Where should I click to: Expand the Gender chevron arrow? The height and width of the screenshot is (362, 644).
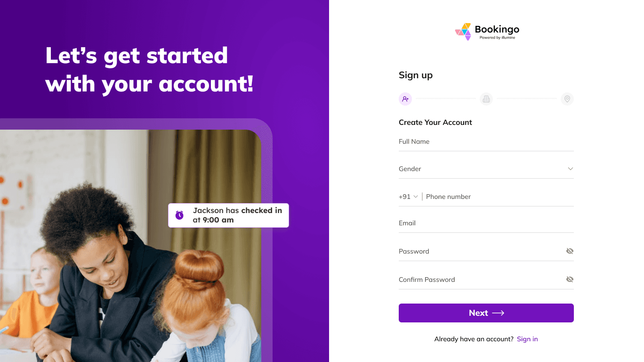tap(570, 169)
